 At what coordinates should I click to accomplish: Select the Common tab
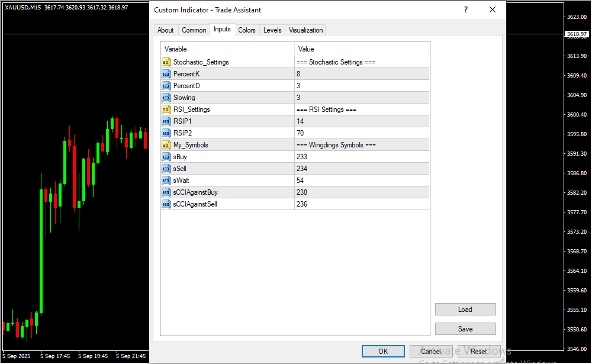(194, 30)
